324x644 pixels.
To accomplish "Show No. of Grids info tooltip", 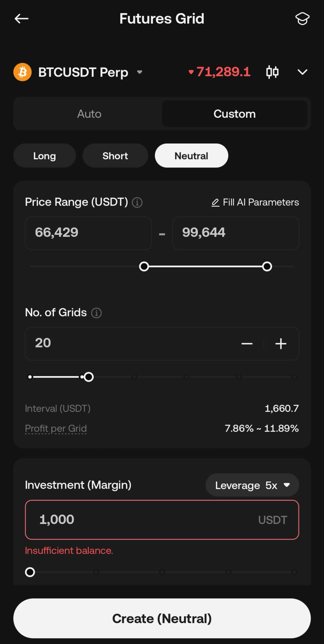I will (96, 313).
